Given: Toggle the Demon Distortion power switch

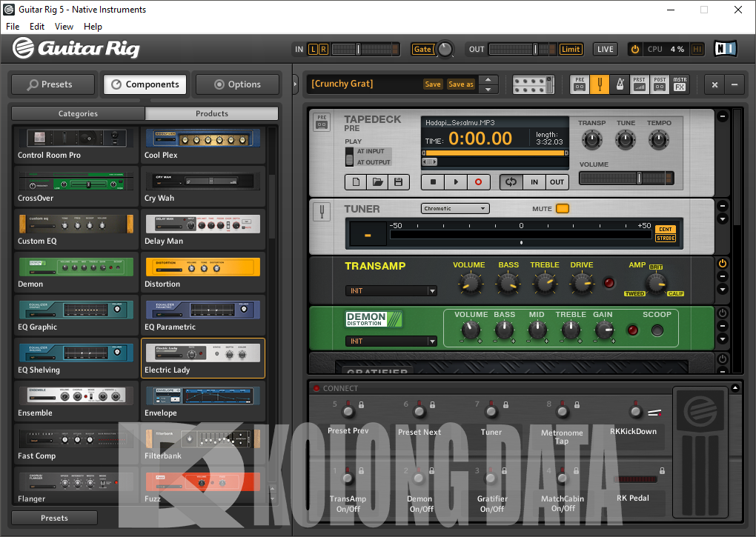Looking at the screenshot, I should click(722, 313).
